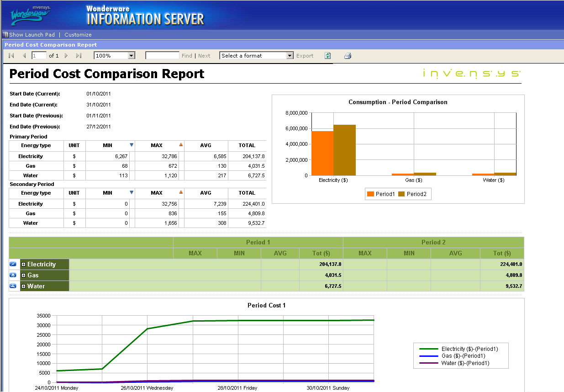Toggle sort on Secondary Period MIN column
The height and width of the screenshot is (392, 564).
coord(132,192)
